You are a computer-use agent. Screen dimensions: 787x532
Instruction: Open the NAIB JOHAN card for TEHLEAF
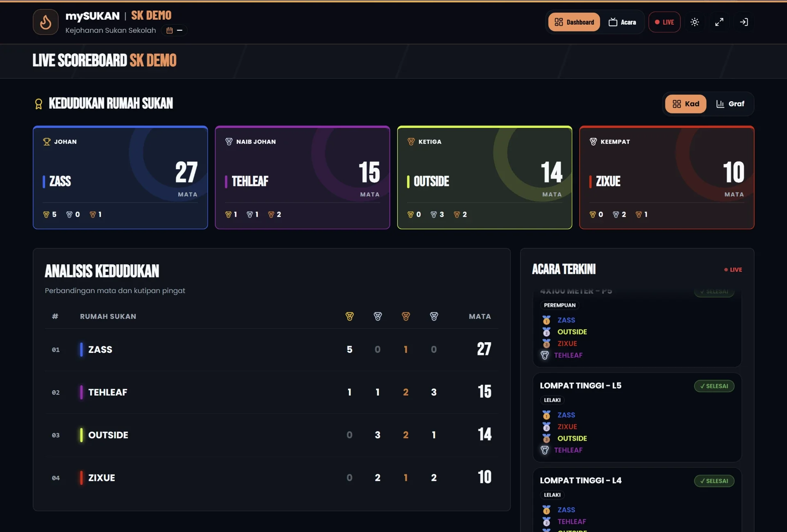[x=303, y=177]
